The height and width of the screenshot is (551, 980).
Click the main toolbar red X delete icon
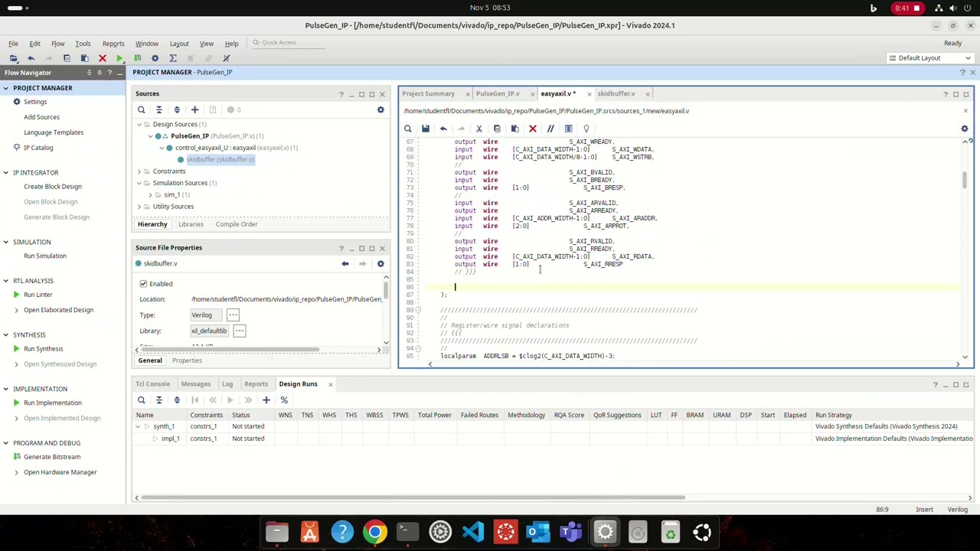pos(102,58)
